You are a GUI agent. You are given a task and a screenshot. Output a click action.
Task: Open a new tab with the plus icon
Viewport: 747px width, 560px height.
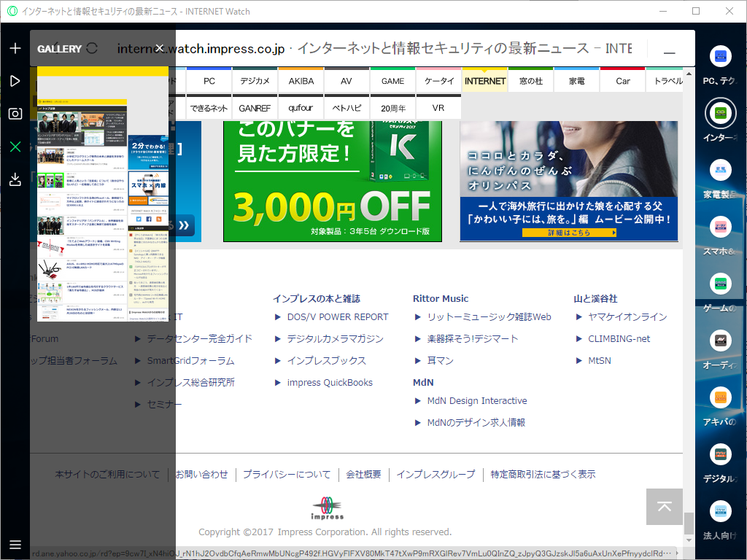15,48
